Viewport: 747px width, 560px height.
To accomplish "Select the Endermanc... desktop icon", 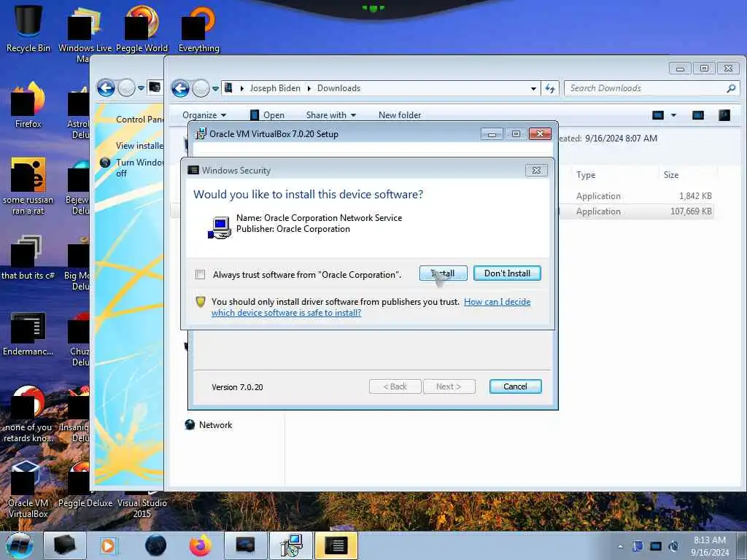I will (x=28, y=333).
